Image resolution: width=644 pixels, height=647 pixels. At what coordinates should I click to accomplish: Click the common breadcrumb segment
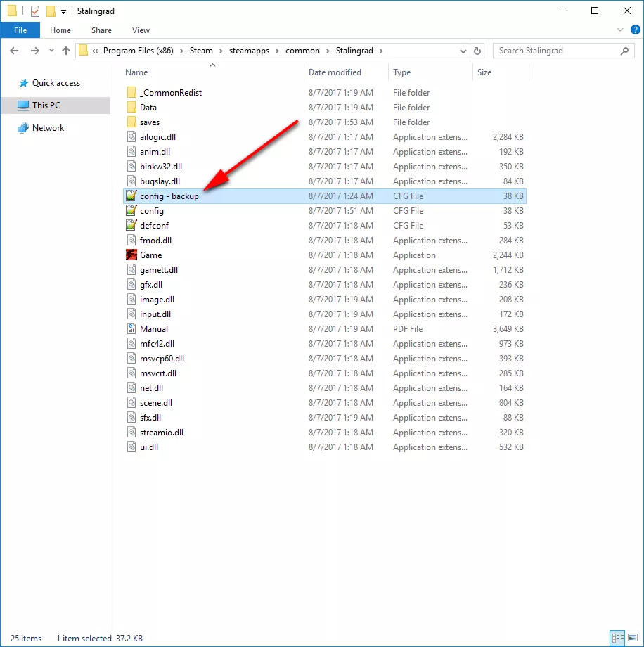[302, 51]
